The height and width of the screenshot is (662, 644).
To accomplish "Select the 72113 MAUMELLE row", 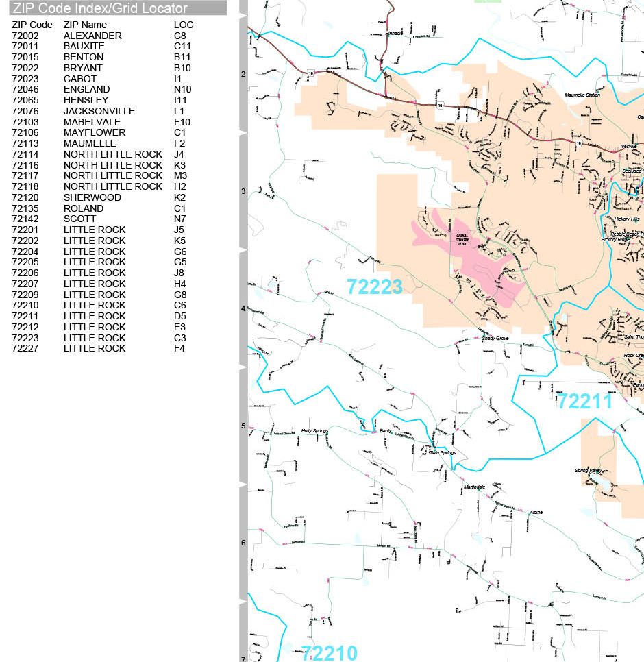I will click(101, 143).
